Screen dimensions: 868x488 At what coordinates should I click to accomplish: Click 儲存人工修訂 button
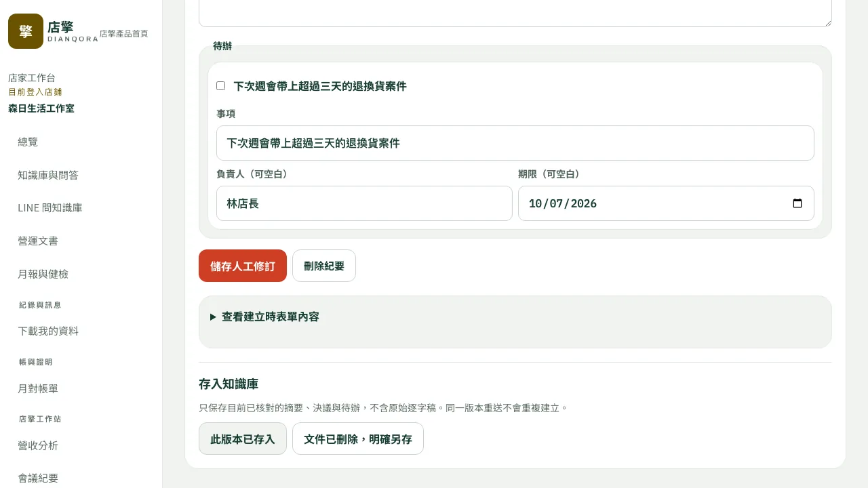[243, 266]
